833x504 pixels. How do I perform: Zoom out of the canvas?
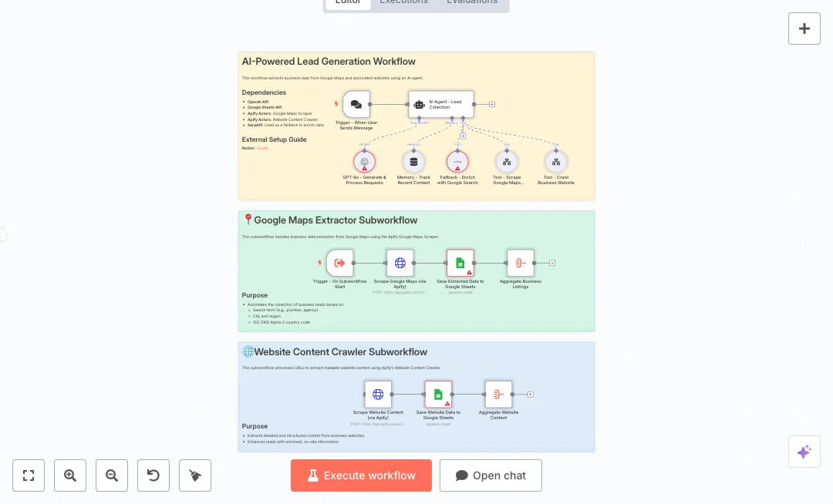click(112, 475)
